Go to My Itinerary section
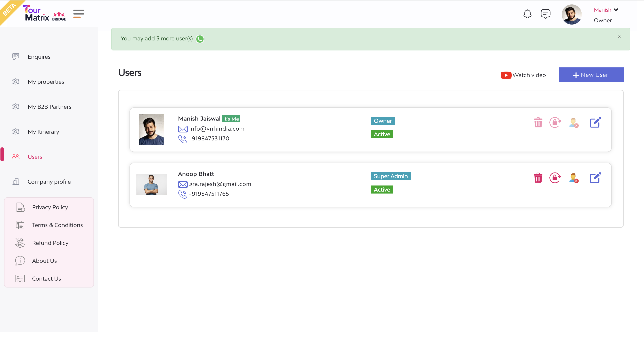 (x=43, y=131)
